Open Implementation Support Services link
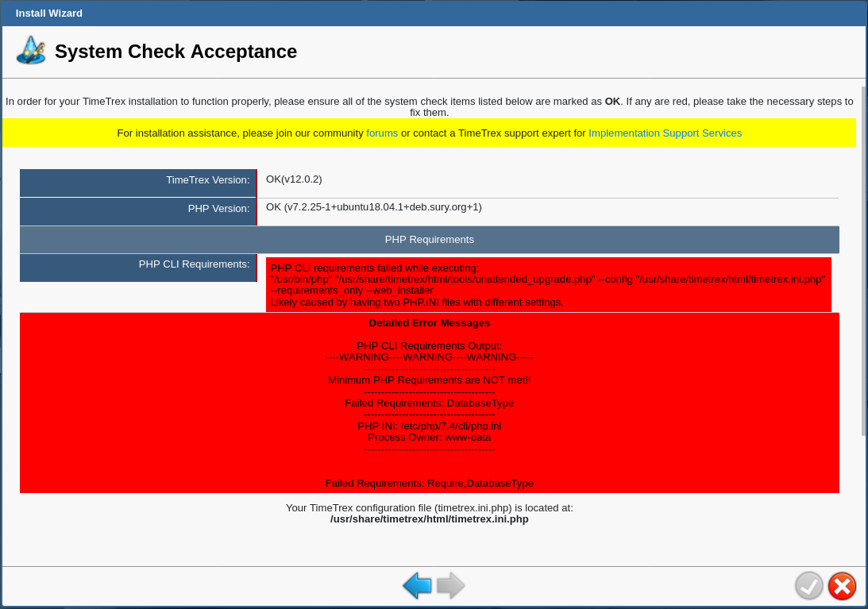The height and width of the screenshot is (609, 868). 665,133
